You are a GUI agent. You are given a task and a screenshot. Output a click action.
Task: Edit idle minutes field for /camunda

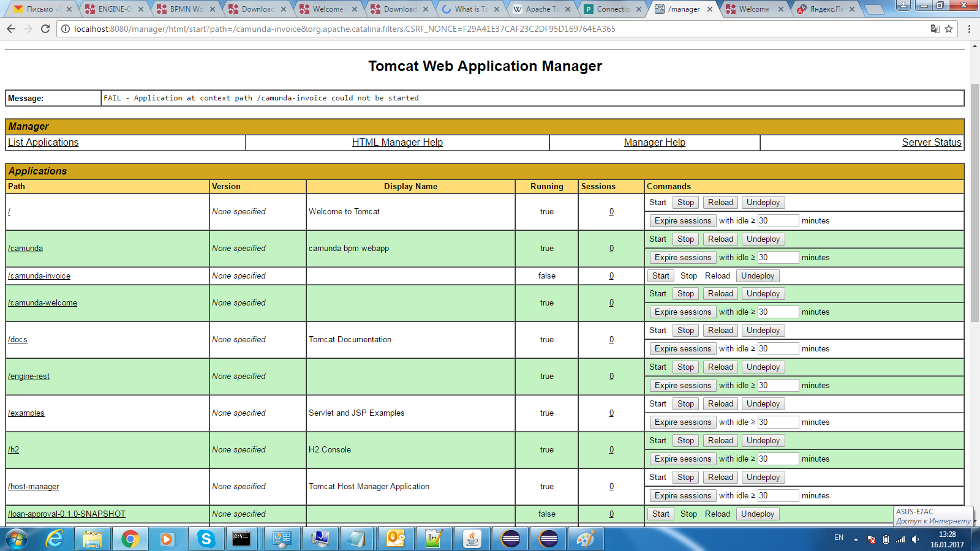tap(778, 258)
